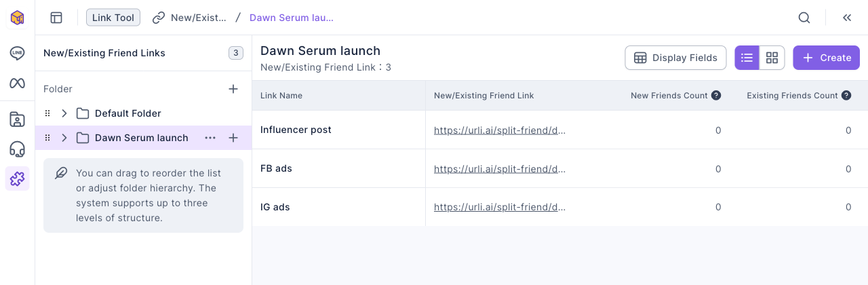Open the IG ads split-friend URL
The width and height of the screenshot is (868, 285).
coord(500,207)
